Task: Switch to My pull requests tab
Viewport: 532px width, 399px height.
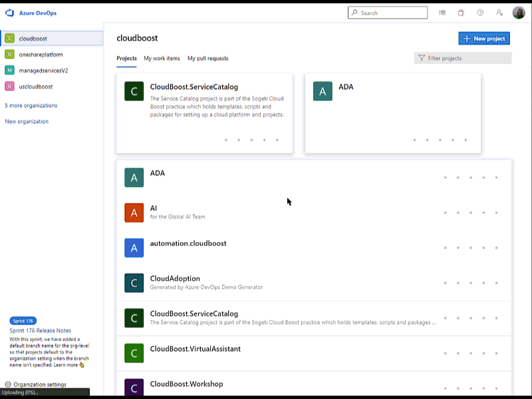Action: [207, 59]
